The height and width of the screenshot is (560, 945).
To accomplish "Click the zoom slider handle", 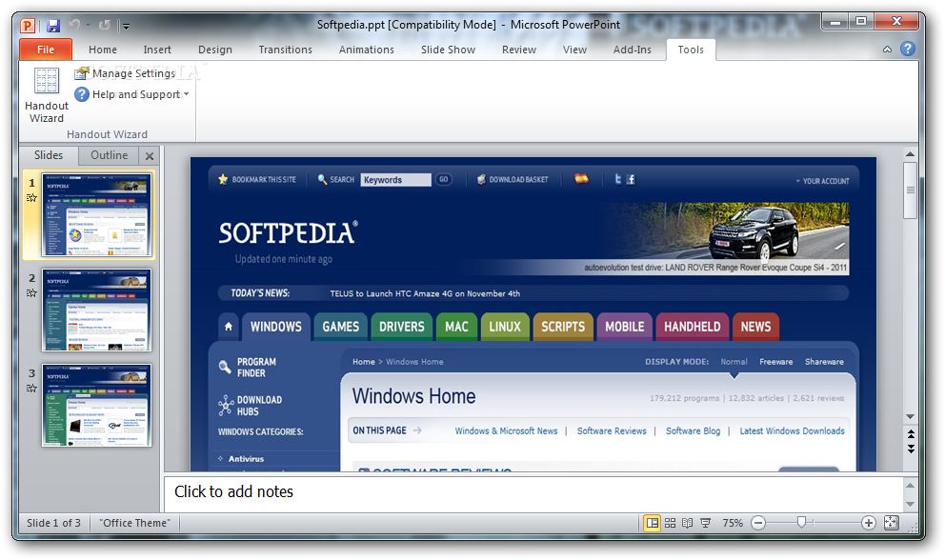I will (x=801, y=522).
